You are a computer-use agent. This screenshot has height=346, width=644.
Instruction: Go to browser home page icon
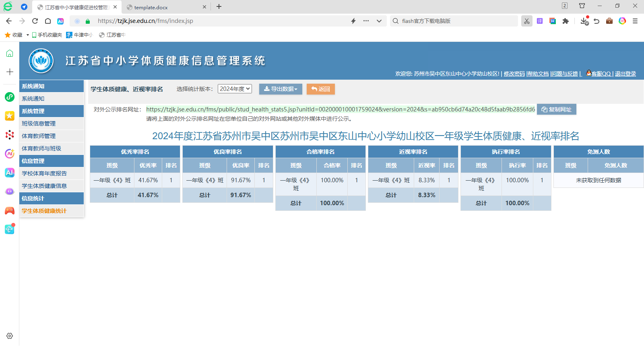click(48, 21)
